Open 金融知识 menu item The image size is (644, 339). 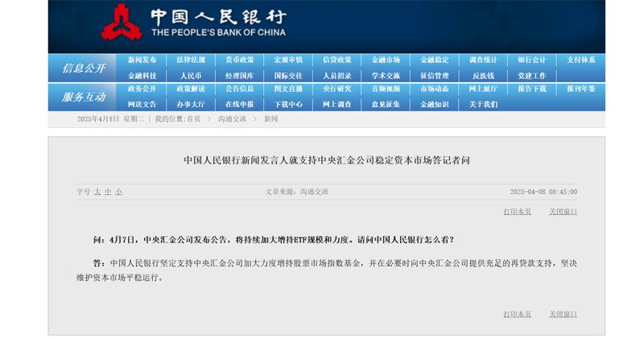pos(435,105)
